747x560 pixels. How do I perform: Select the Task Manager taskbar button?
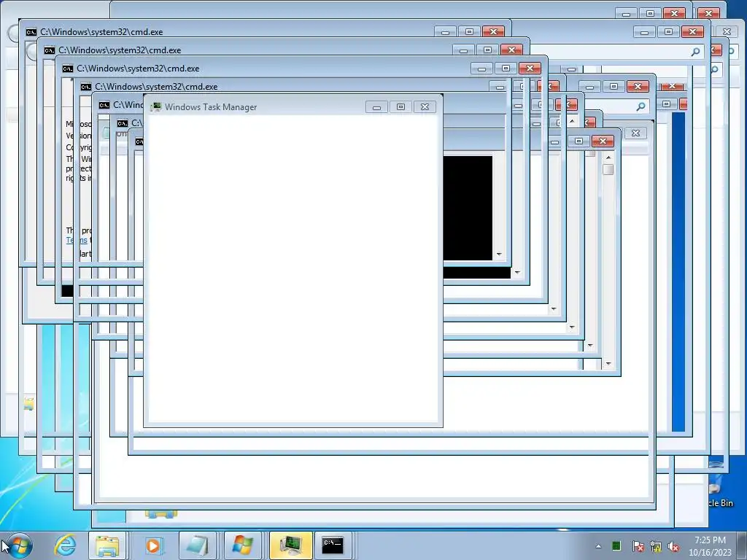pos(290,545)
